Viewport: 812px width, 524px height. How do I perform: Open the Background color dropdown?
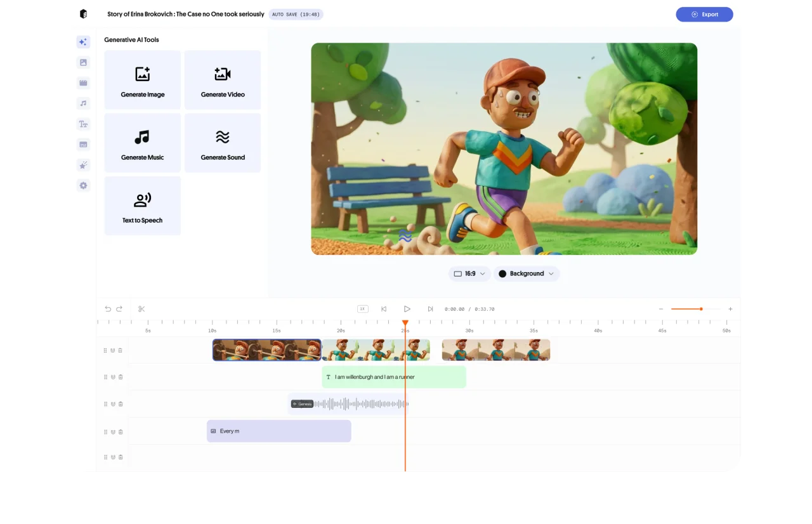point(527,273)
